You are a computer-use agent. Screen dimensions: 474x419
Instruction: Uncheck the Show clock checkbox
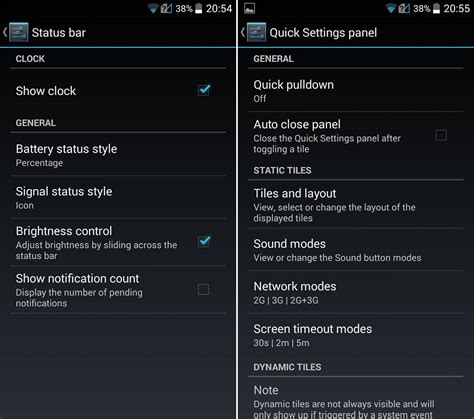(204, 90)
